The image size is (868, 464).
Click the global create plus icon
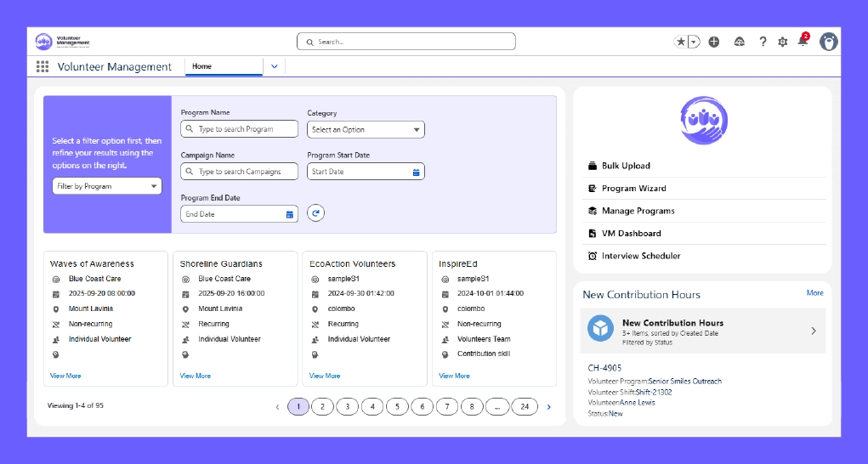(x=714, y=42)
